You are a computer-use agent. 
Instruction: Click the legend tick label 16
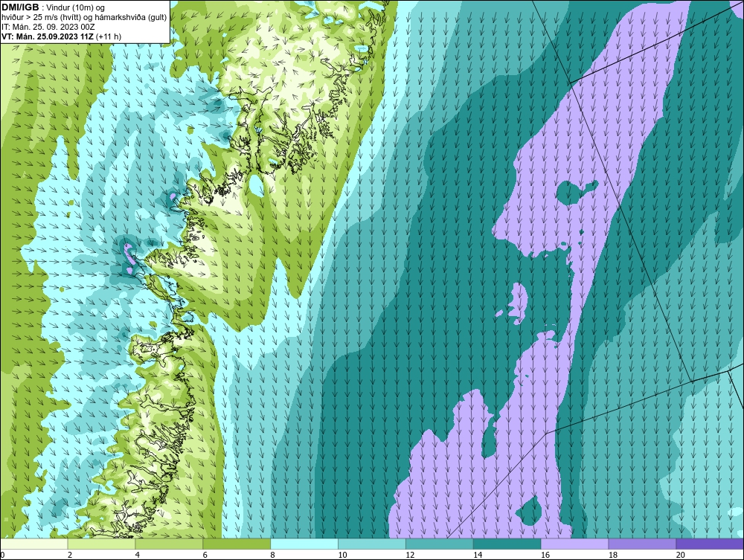point(545,555)
